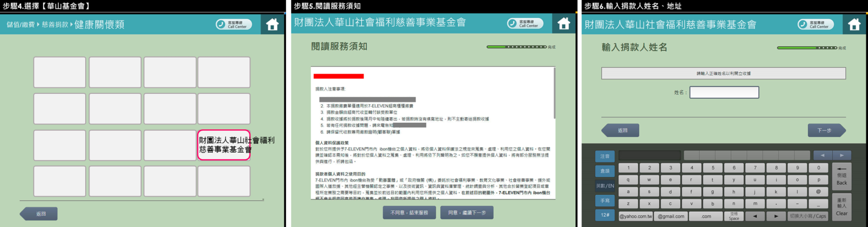868x227 pixels.
Task: Click 返回 button in step 6 panel
Action: [620, 130]
